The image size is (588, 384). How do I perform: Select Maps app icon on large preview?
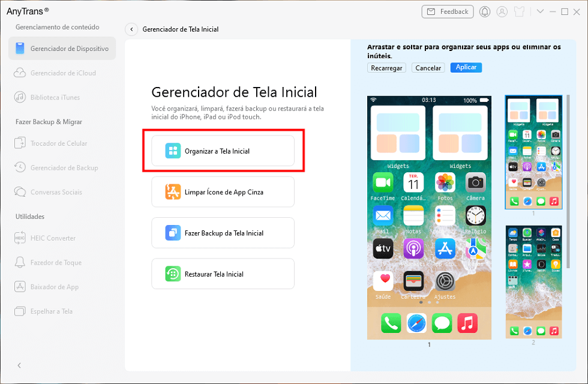pos(475,248)
